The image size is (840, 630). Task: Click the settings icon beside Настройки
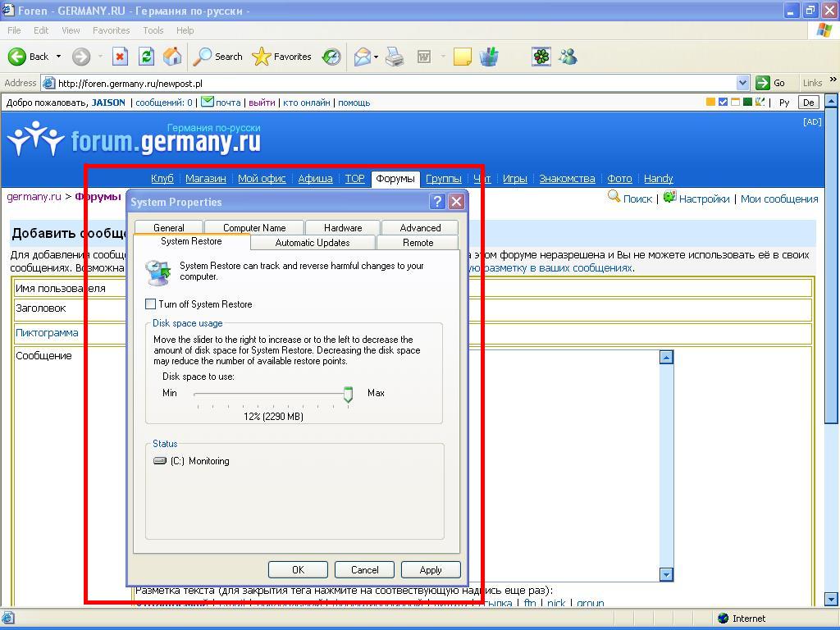click(x=669, y=197)
